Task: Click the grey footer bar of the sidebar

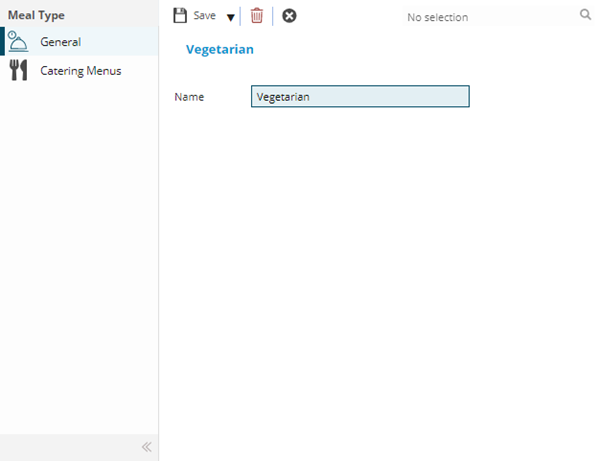Action: pyautogui.click(x=70, y=447)
